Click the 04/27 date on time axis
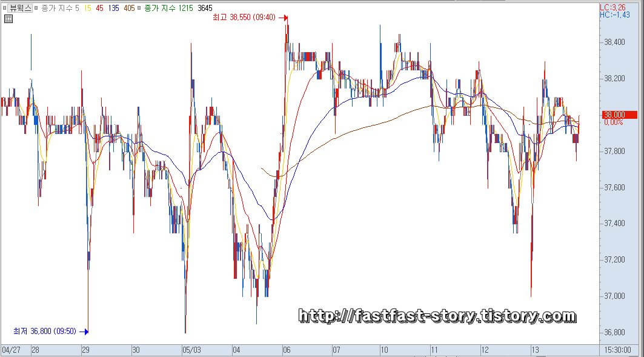 [x=11, y=350]
